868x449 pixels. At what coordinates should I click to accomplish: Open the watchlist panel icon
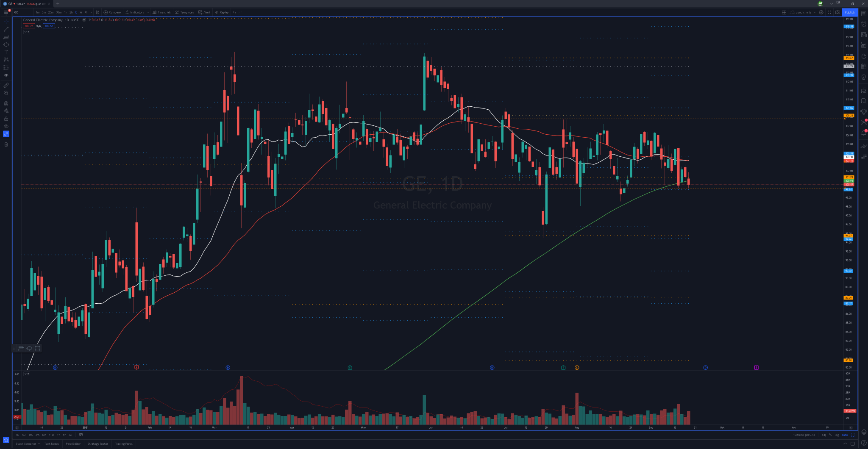coord(864,14)
